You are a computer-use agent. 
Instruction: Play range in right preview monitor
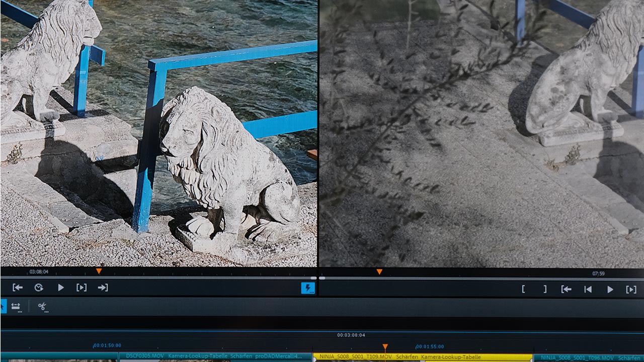pyautogui.click(x=631, y=289)
